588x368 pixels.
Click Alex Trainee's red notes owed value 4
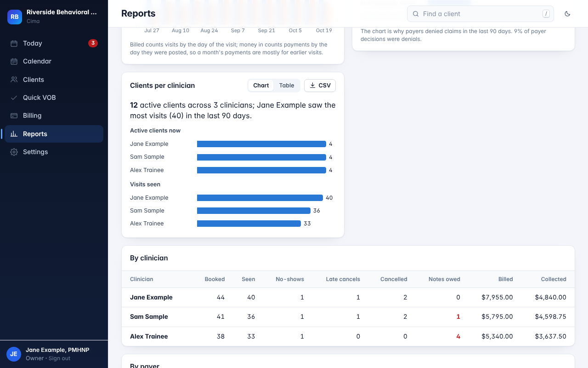pyautogui.click(x=458, y=336)
